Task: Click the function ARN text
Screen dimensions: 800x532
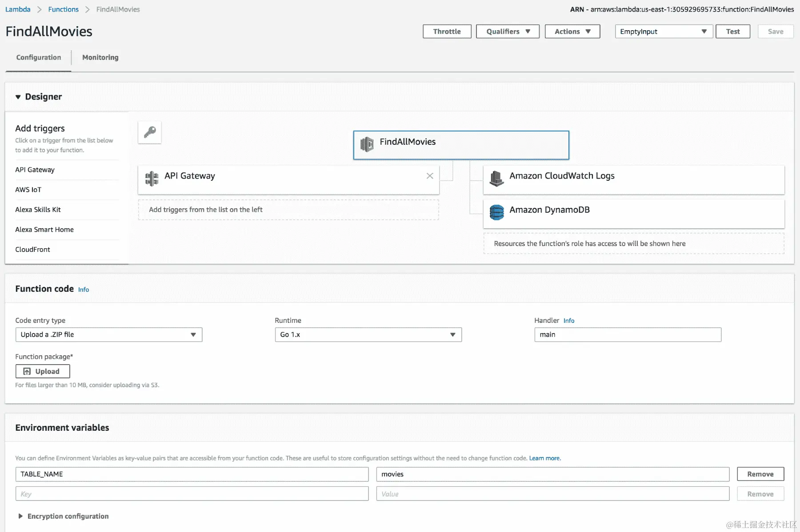Action: pos(682,9)
